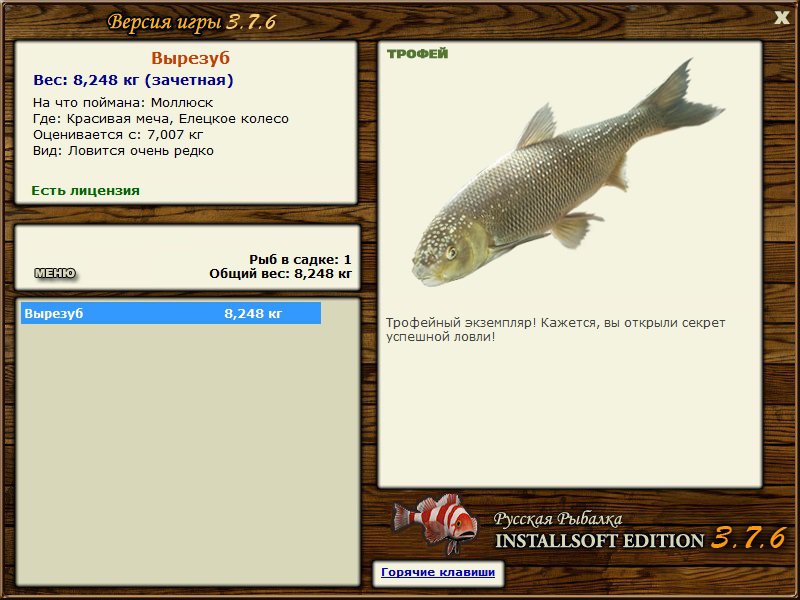Click the empty area of the catch list
This screenshot has width=800, height=600.
click(188, 454)
